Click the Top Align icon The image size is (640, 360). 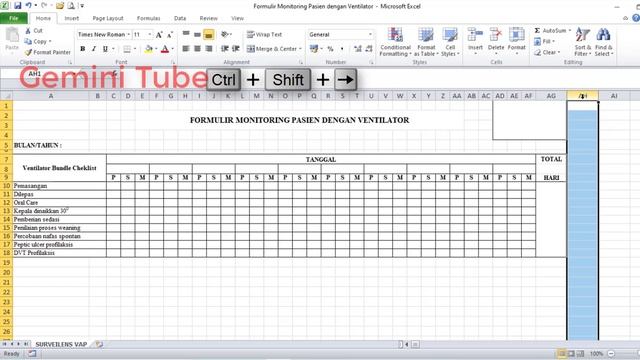pyautogui.click(x=186, y=35)
